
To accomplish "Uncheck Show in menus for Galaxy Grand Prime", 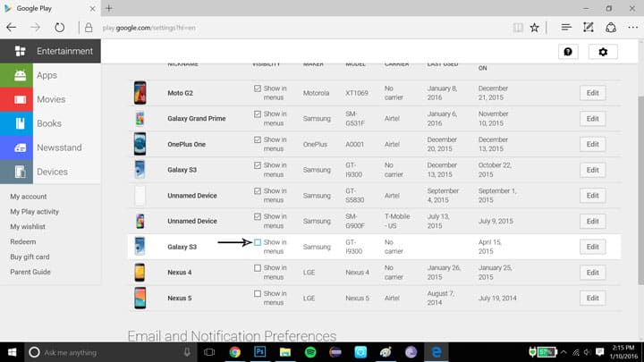I will point(258,114).
